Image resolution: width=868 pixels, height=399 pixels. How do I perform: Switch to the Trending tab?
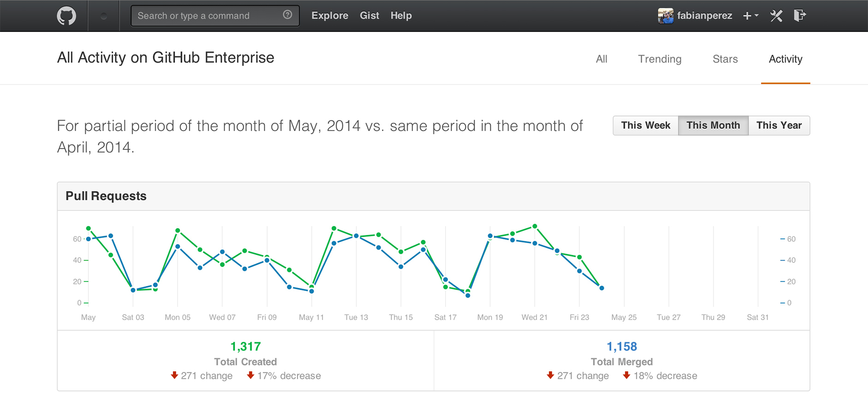coord(659,59)
